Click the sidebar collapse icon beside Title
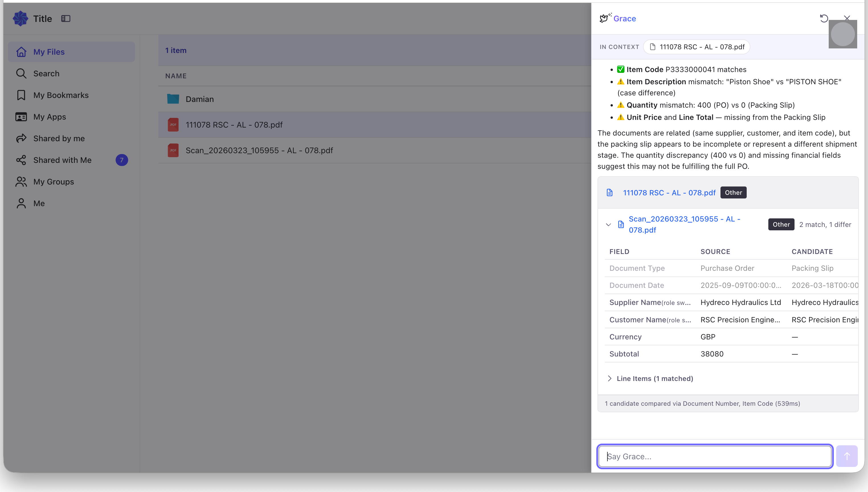Image resolution: width=868 pixels, height=492 pixels. [65, 19]
